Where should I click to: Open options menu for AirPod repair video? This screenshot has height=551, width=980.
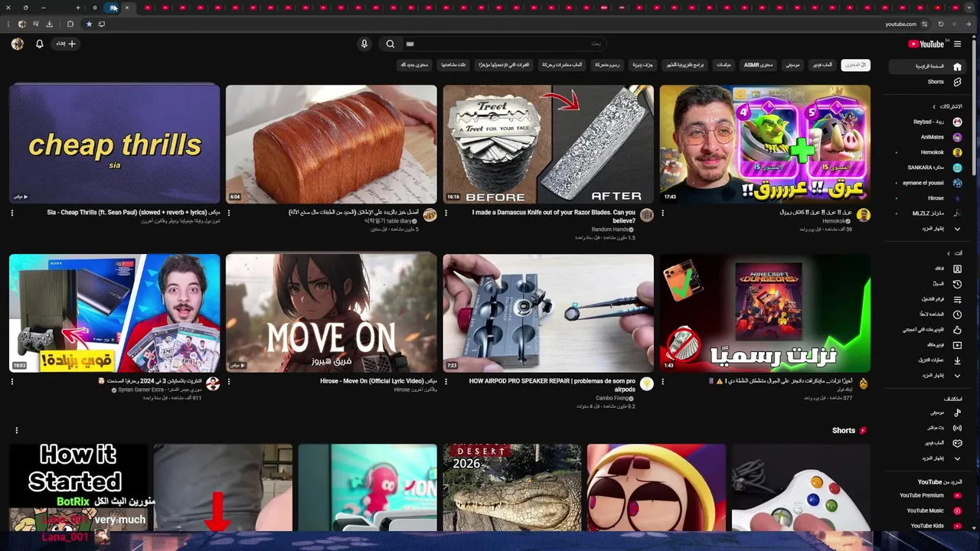tap(446, 381)
